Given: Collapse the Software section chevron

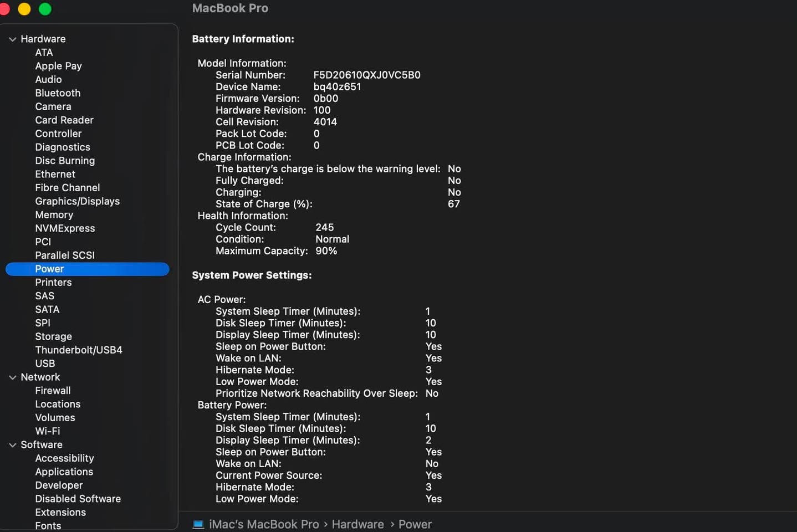Looking at the screenshot, I should point(12,445).
